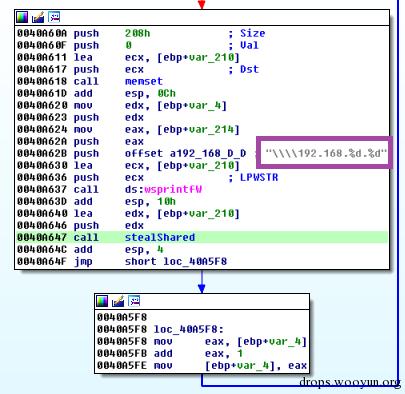Screen dimensions: 405x394
Task: Click the '; Val' comment
Action: coord(244,45)
